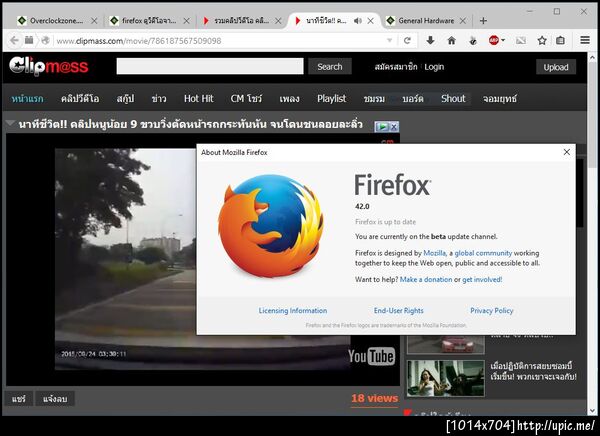Collapse the video title triangle
Image resolution: width=600 pixels, height=436 pixels.
(x=10, y=123)
